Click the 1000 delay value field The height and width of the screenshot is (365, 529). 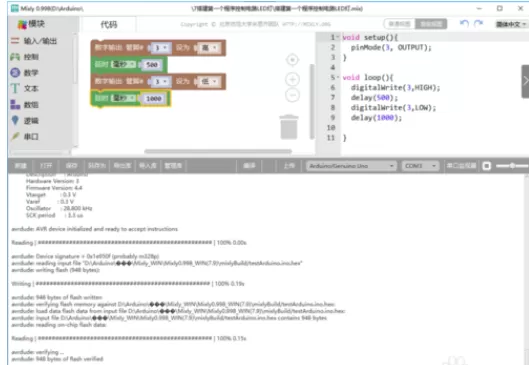click(154, 99)
